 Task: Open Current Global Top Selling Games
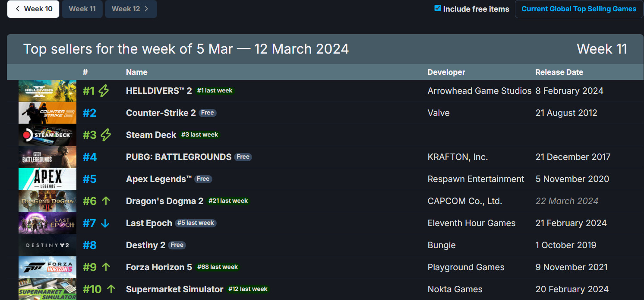pyautogui.click(x=579, y=9)
